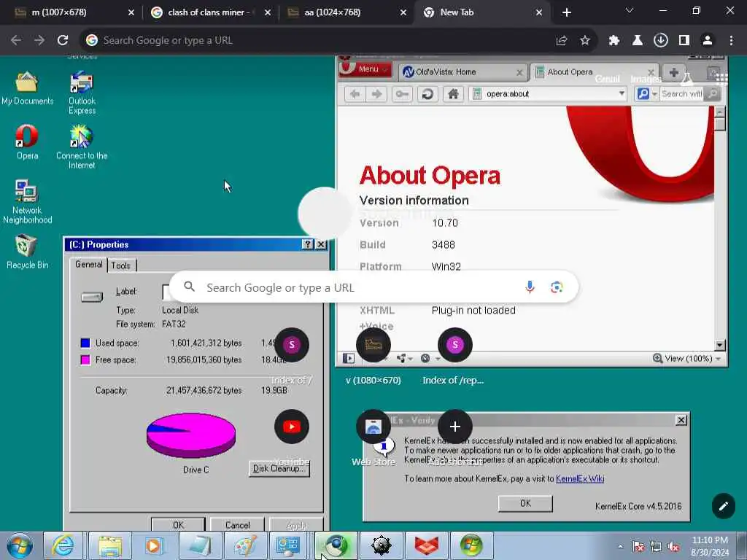Image resolution: width=747 pixels, height=560 pixels.
Task: Launch Internet Explorer from the taskbar
Action: (63, 545)
